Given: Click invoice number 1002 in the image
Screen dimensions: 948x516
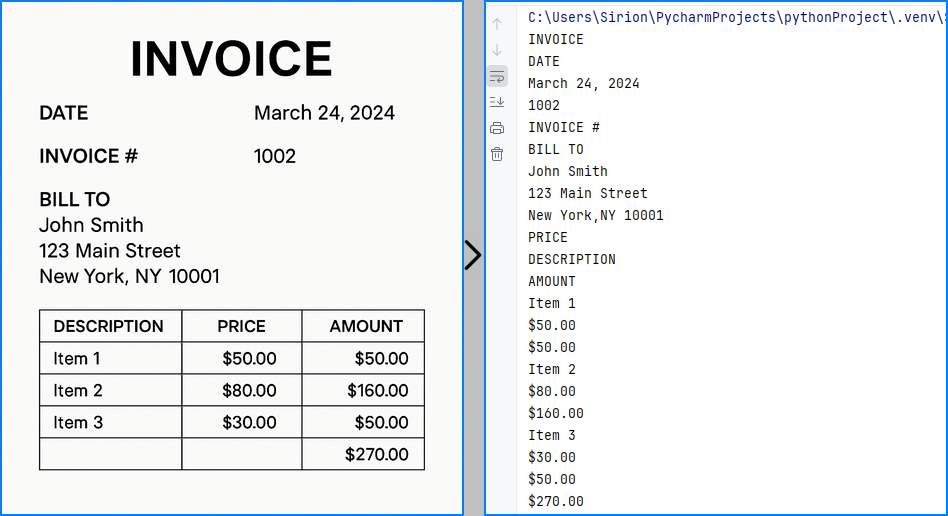Looking at the screenshot, I should (274, 156).
